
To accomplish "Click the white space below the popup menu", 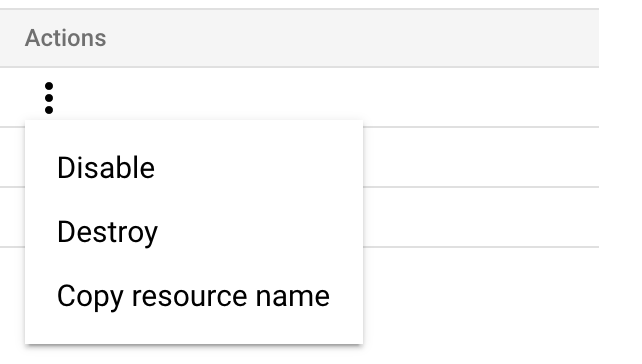I will pos(194,355).
